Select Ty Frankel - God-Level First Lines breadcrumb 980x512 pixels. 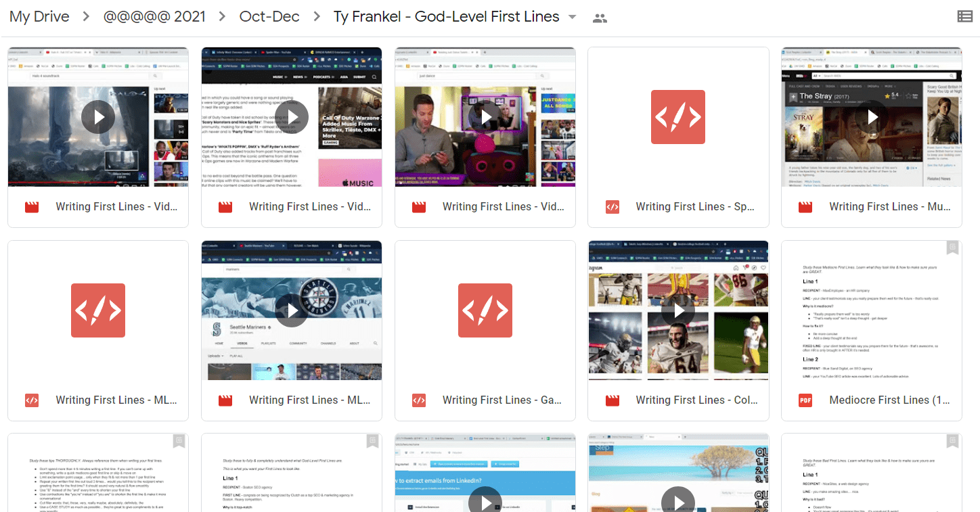tap(447, 17)
